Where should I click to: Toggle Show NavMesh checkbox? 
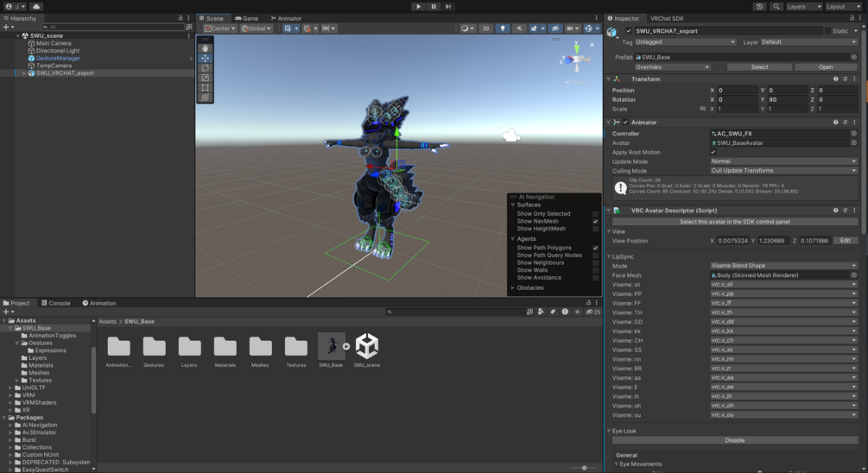(x=596, y=221)
